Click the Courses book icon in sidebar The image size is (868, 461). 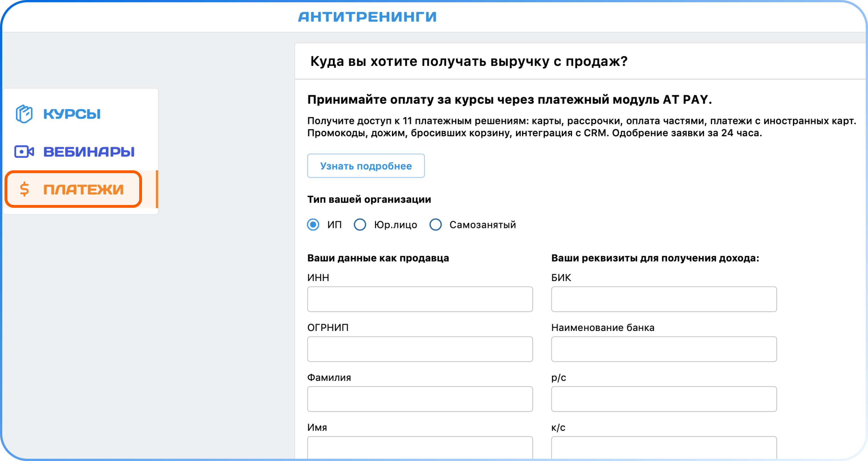pos(24,114)
